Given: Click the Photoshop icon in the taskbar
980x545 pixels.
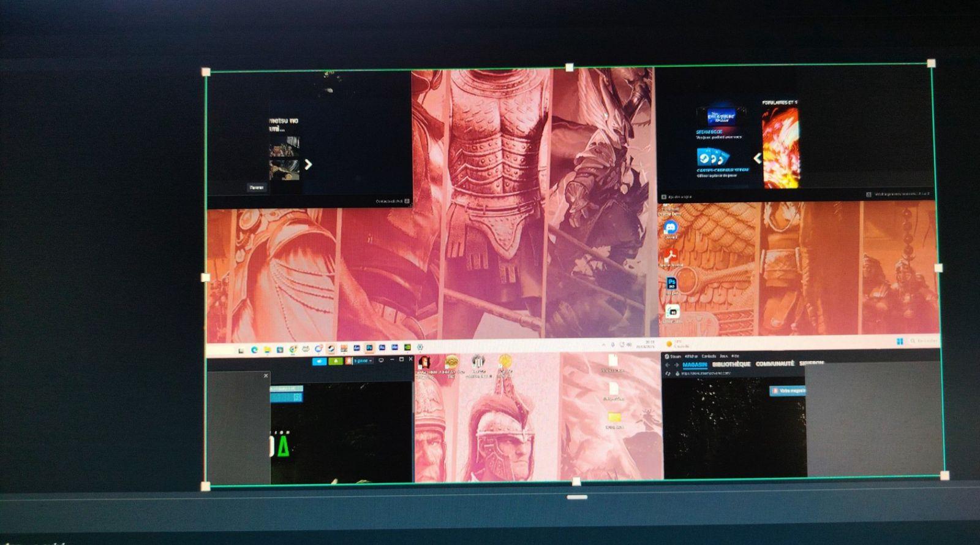Looking at the screenshot, I should pos(369,348).
